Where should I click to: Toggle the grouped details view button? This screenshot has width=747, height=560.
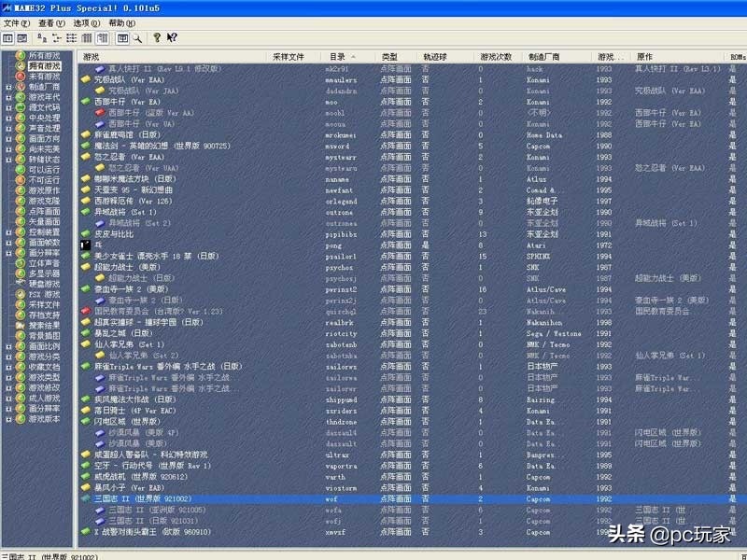tap(102, 38)
